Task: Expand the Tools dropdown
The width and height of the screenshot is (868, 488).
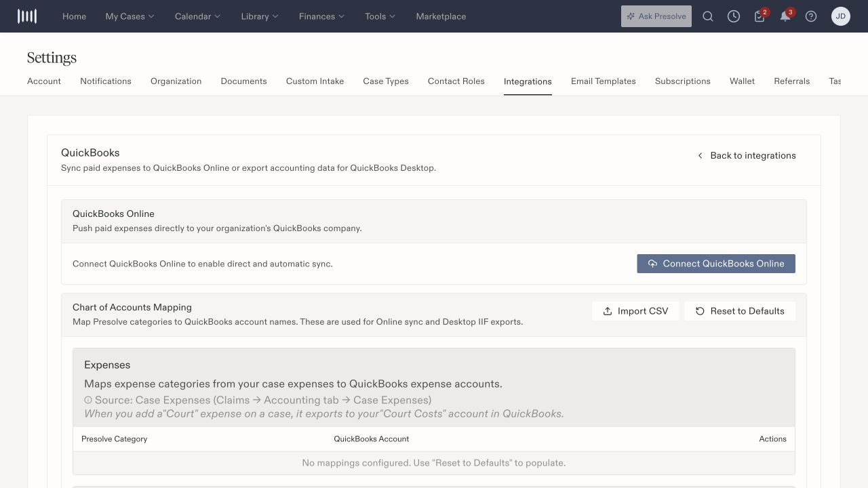Action: pyautogui.click(x=380, y=16)
